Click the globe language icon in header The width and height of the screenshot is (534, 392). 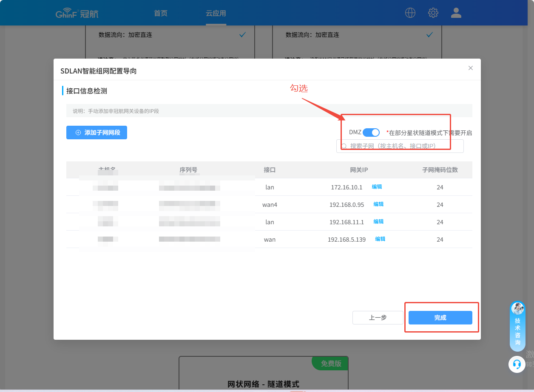[x=410, y=13]
